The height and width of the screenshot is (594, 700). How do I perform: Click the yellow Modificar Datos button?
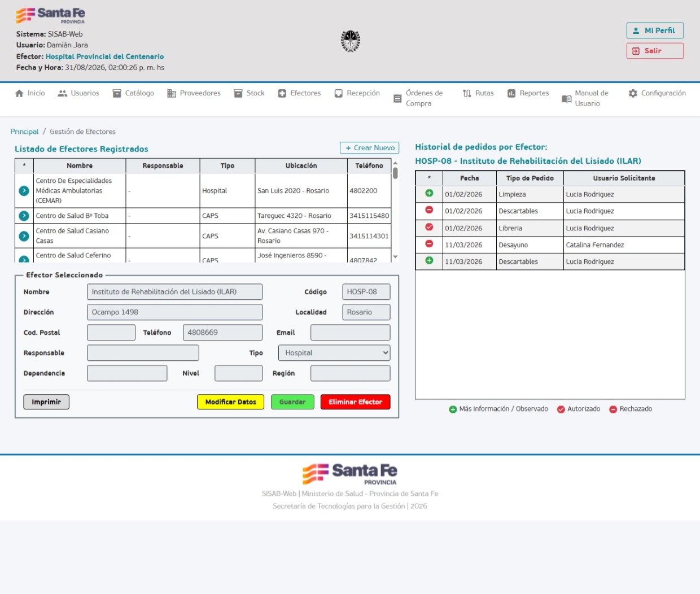(x=230, y=402)
